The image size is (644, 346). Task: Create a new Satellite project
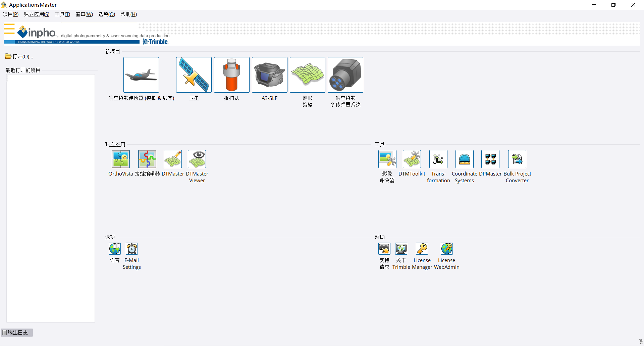pyautogui.click(x=194, y=75)
